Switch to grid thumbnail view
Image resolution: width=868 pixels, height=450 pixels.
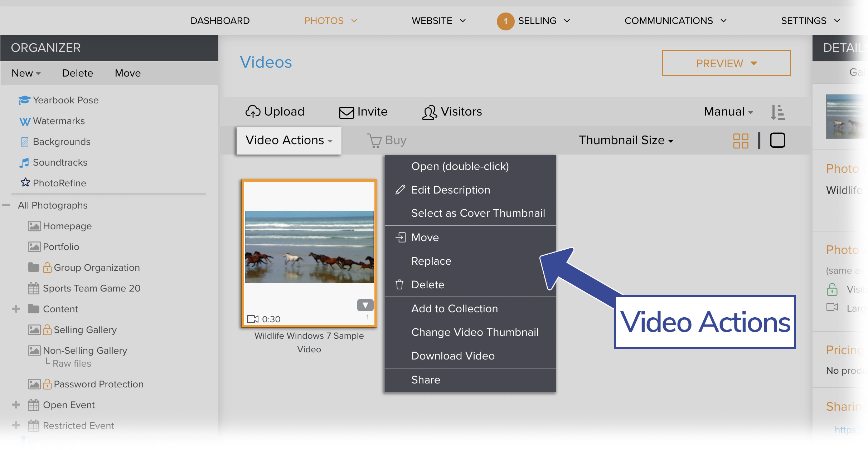point(741,141)
